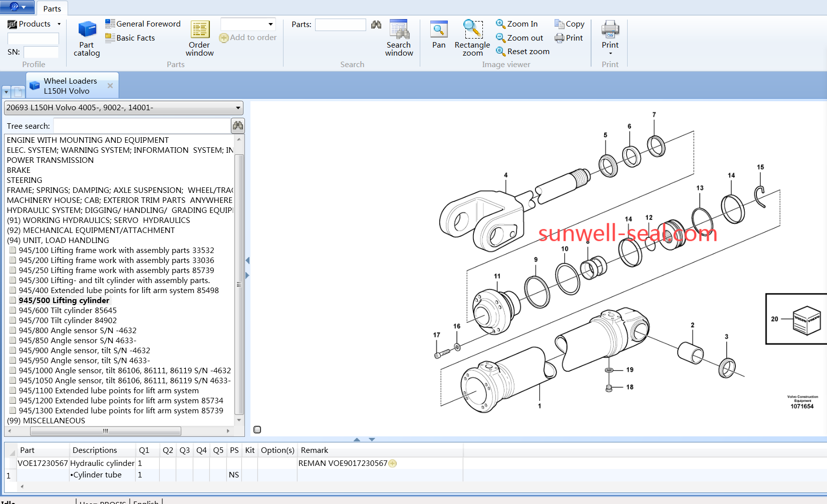Click the SN input field
The image size is (827, 504).
tap(41, 52)
